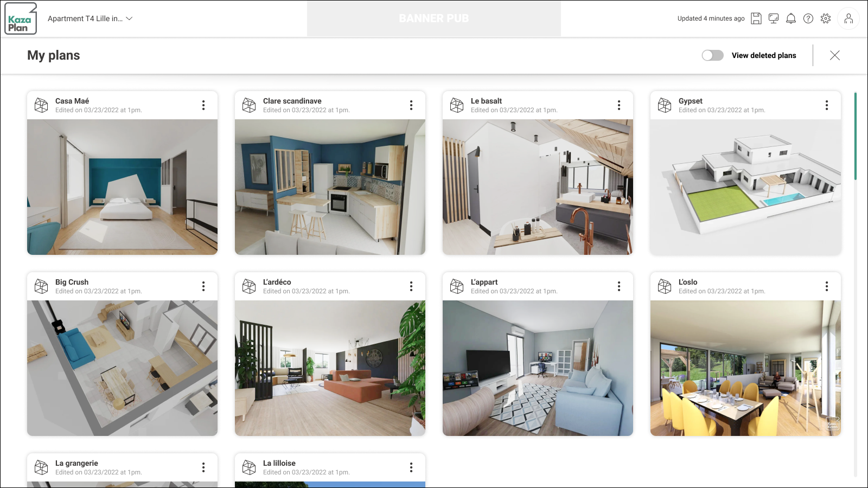This screenshot has height=488, width=868.
Task: Open options menu for Casa Maé
Action: (x=203, y=105)
